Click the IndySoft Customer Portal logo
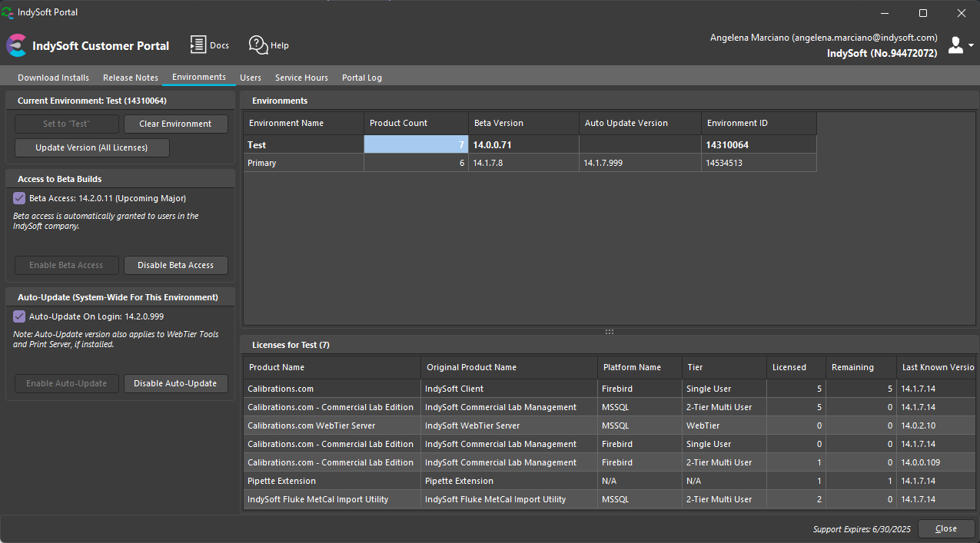 point(16,46)
